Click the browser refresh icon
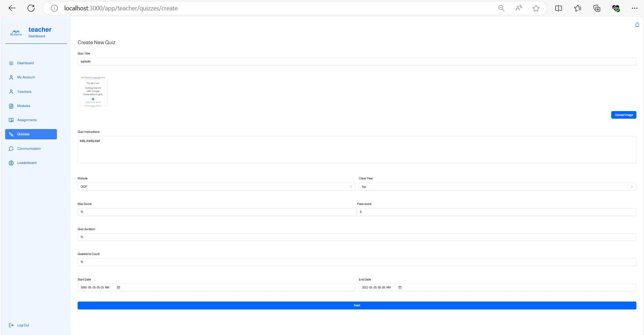The height and width of the screenshot is (335, 644). coord(31,8)
